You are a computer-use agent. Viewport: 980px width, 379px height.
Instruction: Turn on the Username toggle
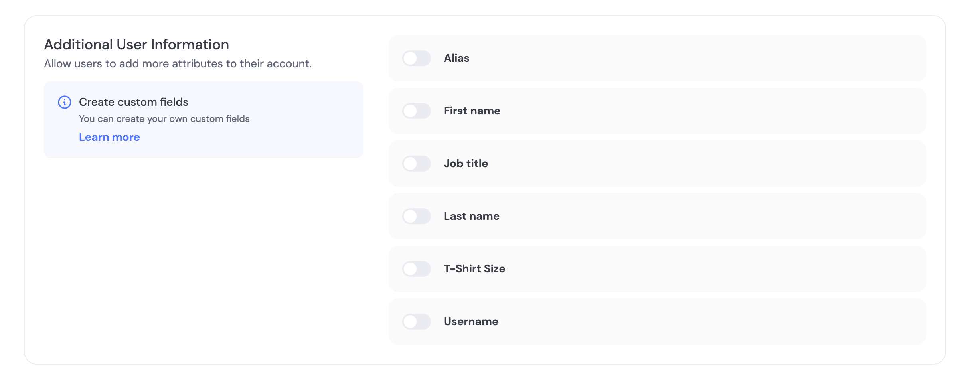(x=416, y=322)
